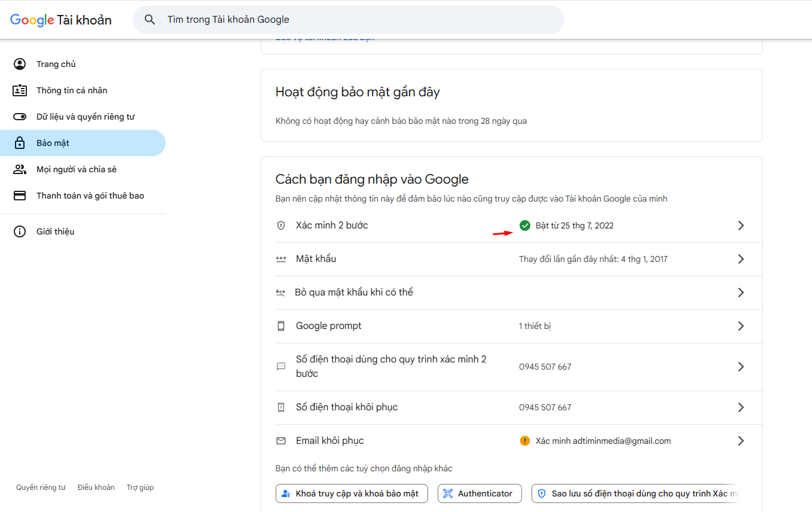Screen dimensions: 812x512
Task: Expand the Xác minh 2 bước row chevron
Action: 741,225
